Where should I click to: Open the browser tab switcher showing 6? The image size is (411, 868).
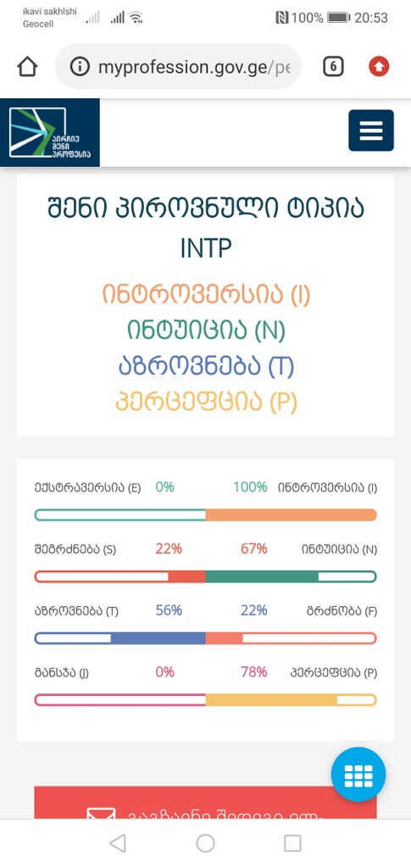333,67
